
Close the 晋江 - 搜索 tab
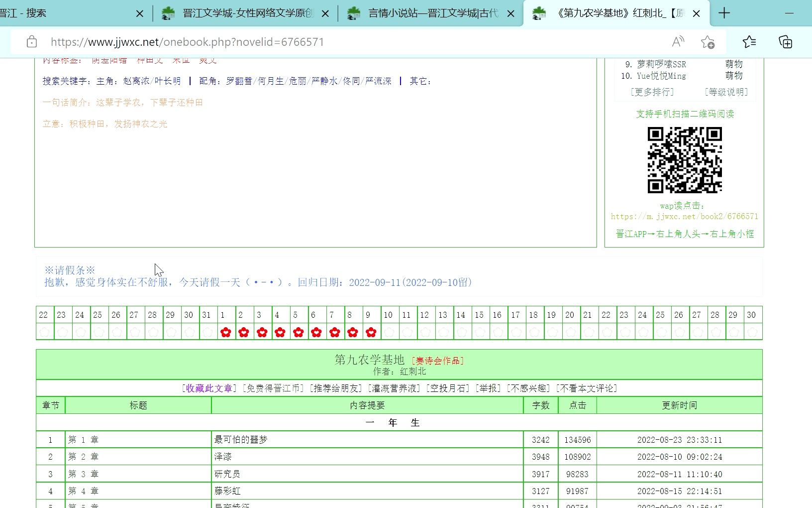coord(140,14)
